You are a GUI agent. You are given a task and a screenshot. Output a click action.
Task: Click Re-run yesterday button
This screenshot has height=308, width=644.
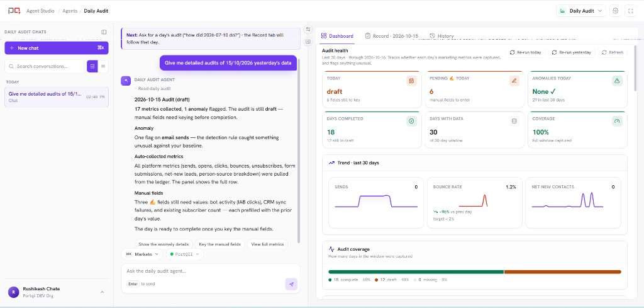(571, 53)
